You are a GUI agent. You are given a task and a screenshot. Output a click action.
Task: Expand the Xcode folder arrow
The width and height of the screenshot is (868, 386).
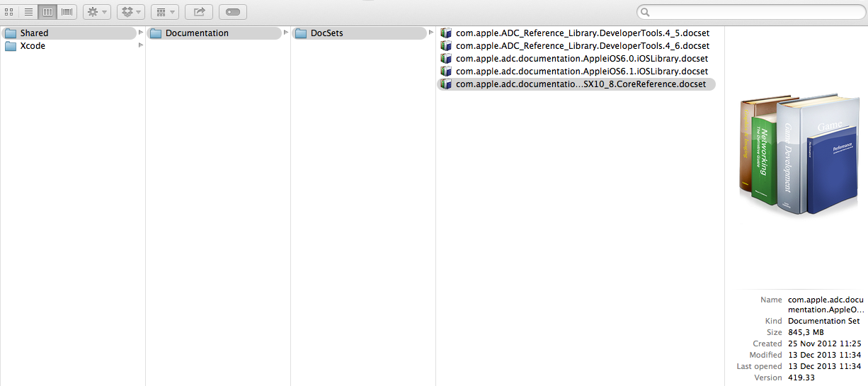[x=141, y=45]
